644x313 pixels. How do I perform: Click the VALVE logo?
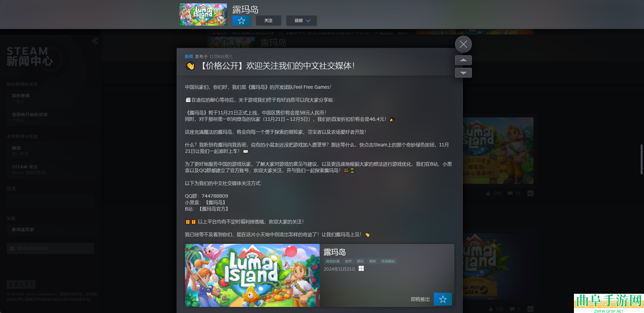coord(21,284)
